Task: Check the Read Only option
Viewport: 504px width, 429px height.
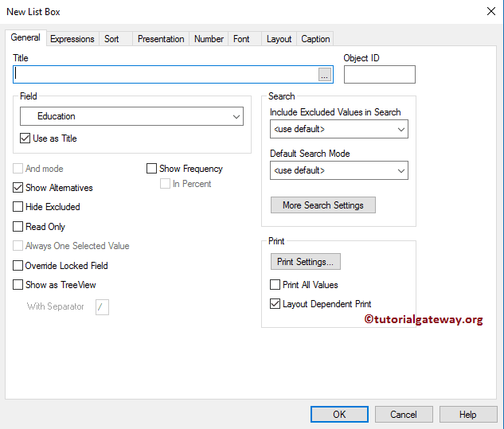Action: point(18,227)
